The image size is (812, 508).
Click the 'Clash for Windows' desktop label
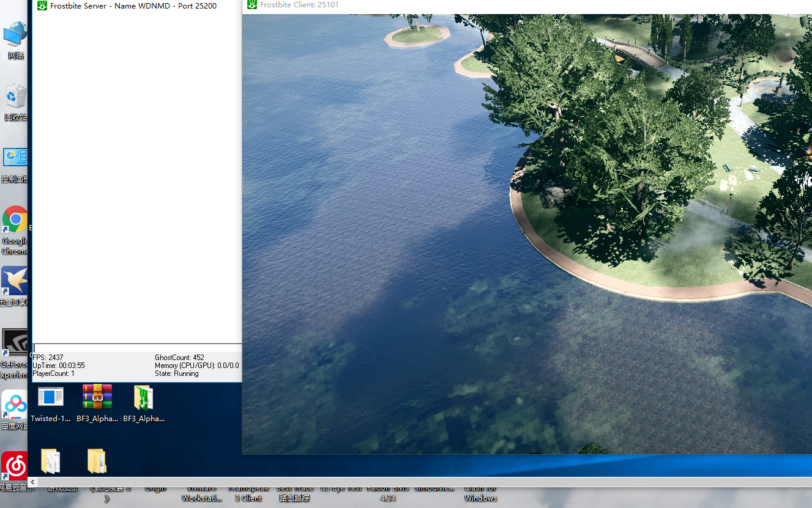pyautogui.click(x=480, y=493)
